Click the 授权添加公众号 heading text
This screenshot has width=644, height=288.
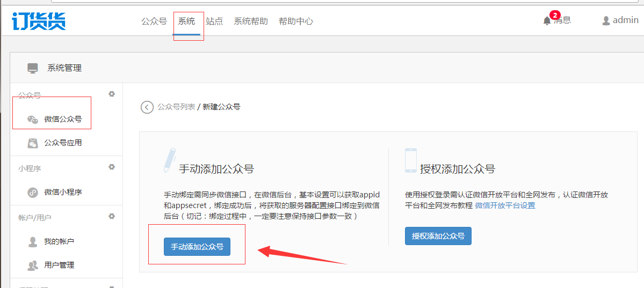click(x=458, y=169)
